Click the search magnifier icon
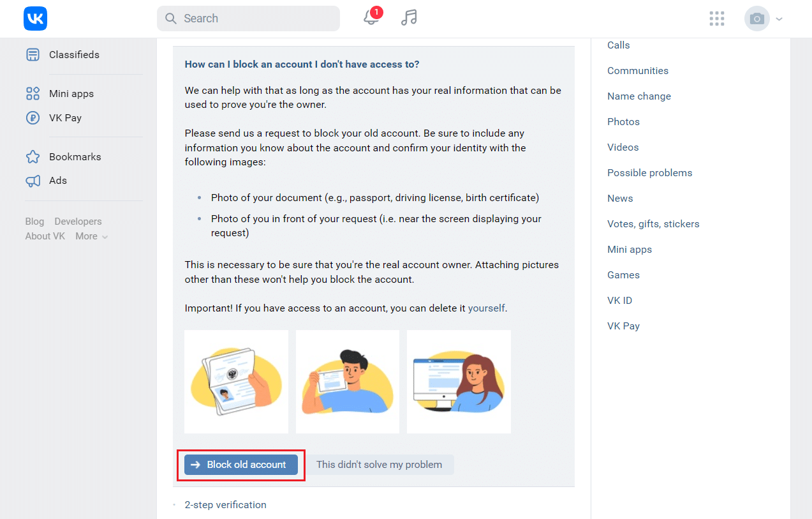 pos(170,19)
